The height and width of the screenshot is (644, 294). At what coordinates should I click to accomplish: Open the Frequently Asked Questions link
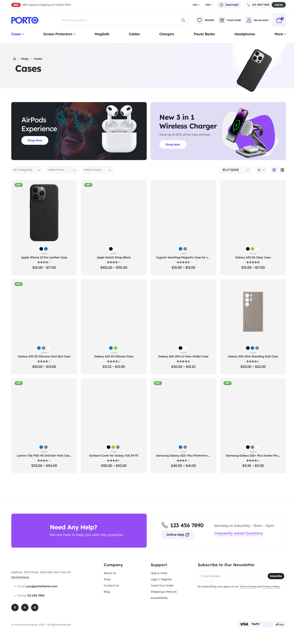coord(238,533)
